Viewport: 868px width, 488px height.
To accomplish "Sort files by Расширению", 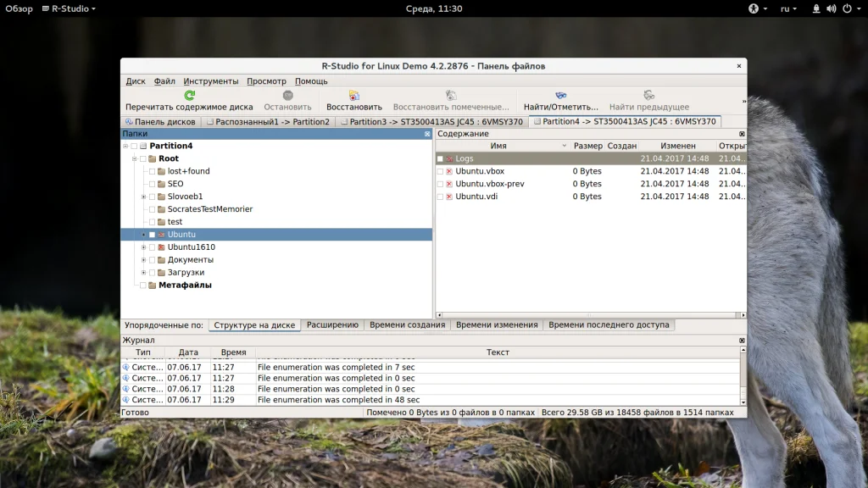I will pyautogui.click(x=332, y=324).
